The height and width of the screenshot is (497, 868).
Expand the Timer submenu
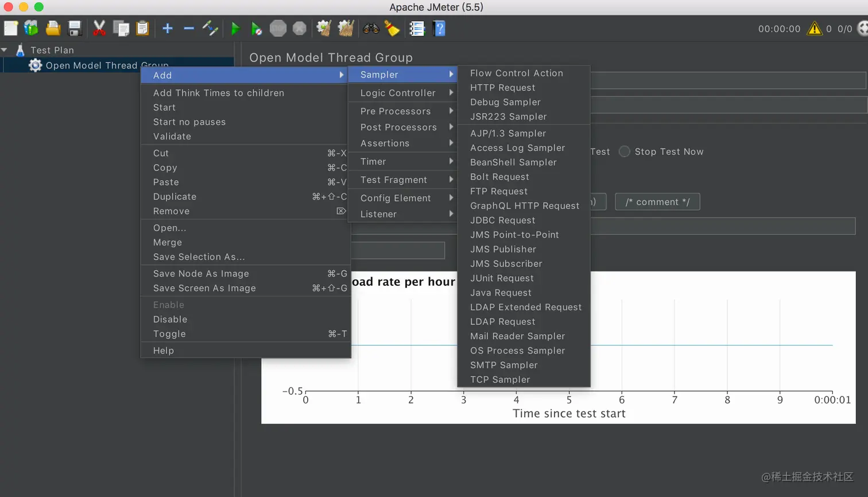(404, 162)
